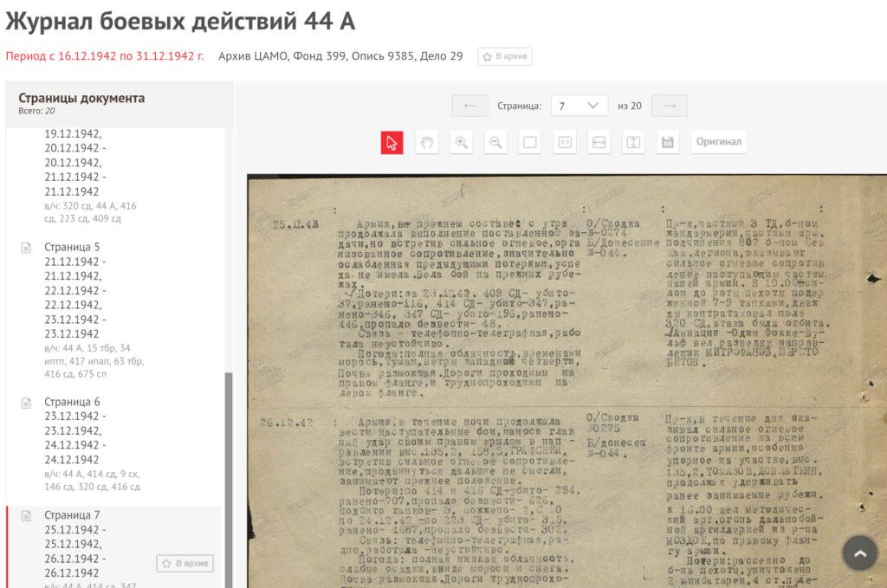This screenshot has width=887, height=588.
Task: Fit the document to width
Action: coord(599,142)
